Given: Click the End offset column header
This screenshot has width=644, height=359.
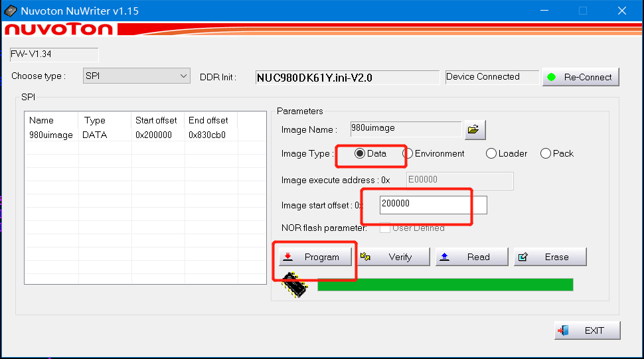Looking at the screenshot, I should point(210,120).
